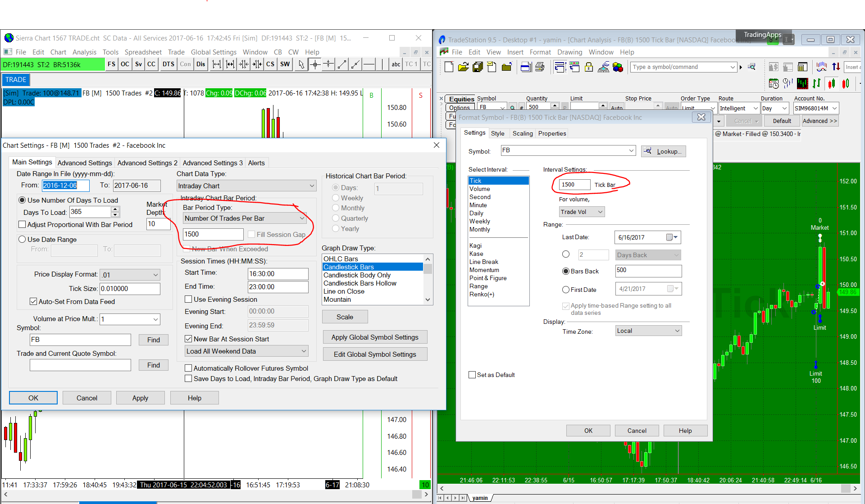Screen dimensions: 865x504
Task: Open the Global Settings menu in Sierra Chart
Action: coord(214,52)
